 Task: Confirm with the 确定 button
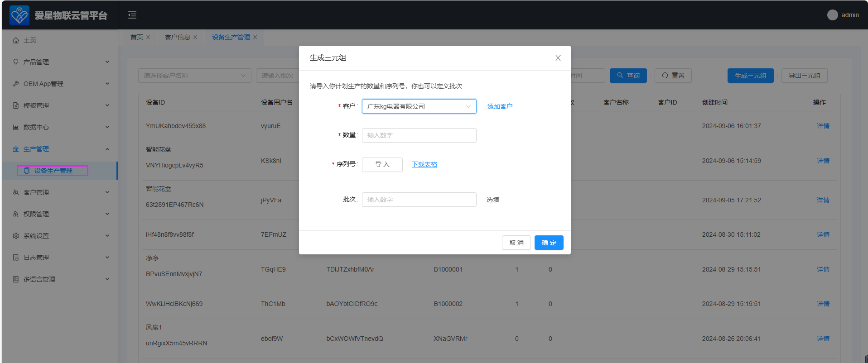pyautogui.click(x=549, y=243)
